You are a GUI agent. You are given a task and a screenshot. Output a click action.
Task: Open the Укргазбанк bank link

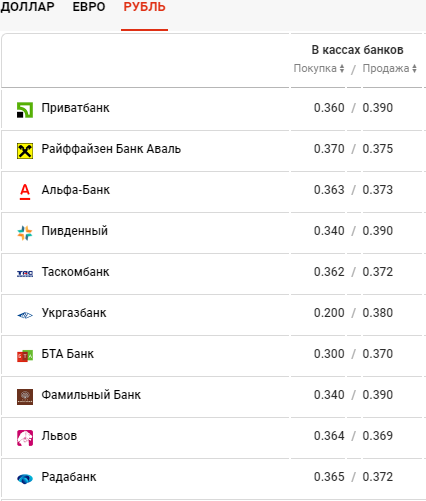pos(74,313)
